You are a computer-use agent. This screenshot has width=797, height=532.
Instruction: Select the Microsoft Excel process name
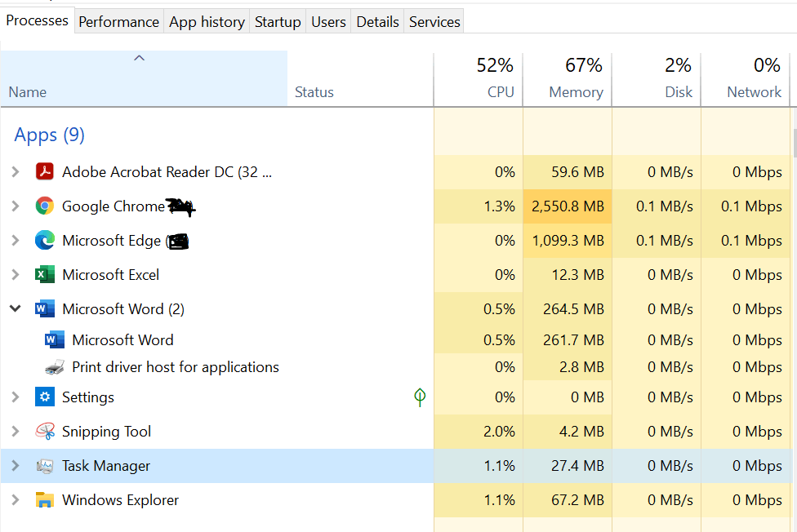(111, 275)
